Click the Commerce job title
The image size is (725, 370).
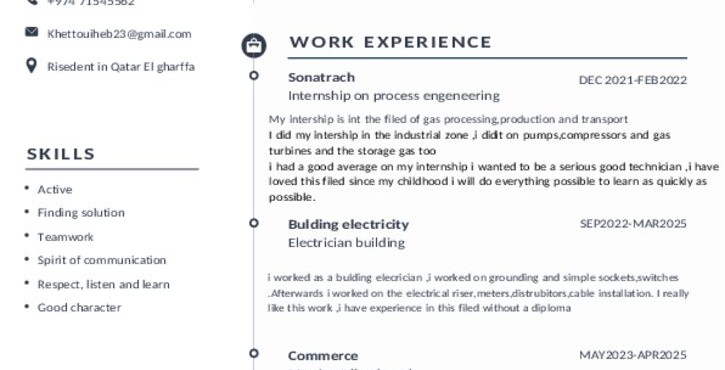(323, 356)
